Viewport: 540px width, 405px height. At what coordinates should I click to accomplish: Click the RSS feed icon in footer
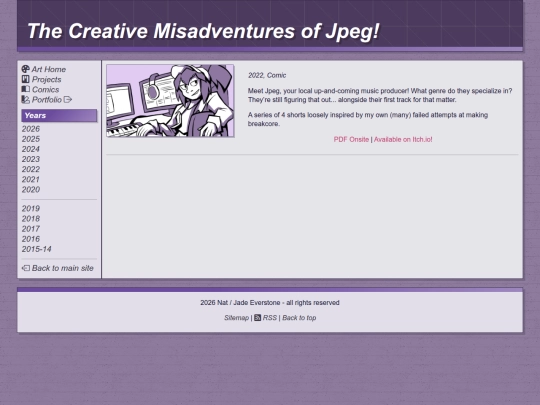click(258, 318)
